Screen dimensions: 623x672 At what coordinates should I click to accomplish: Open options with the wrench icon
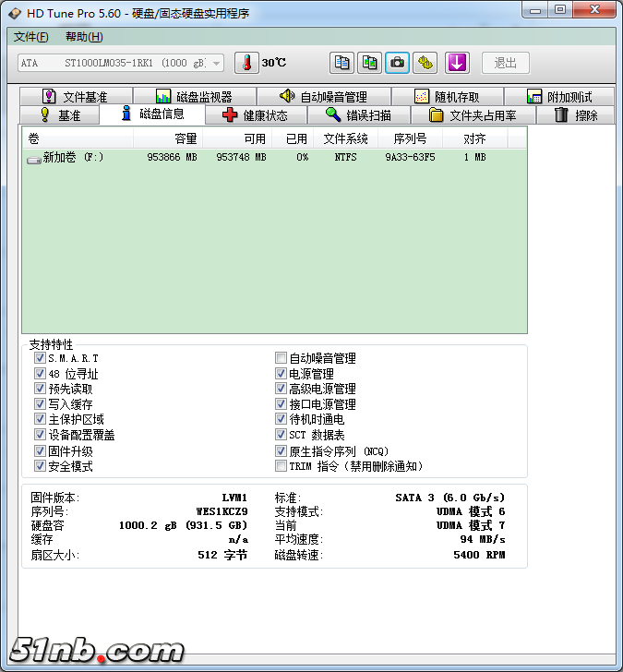[x=425, y=63]
